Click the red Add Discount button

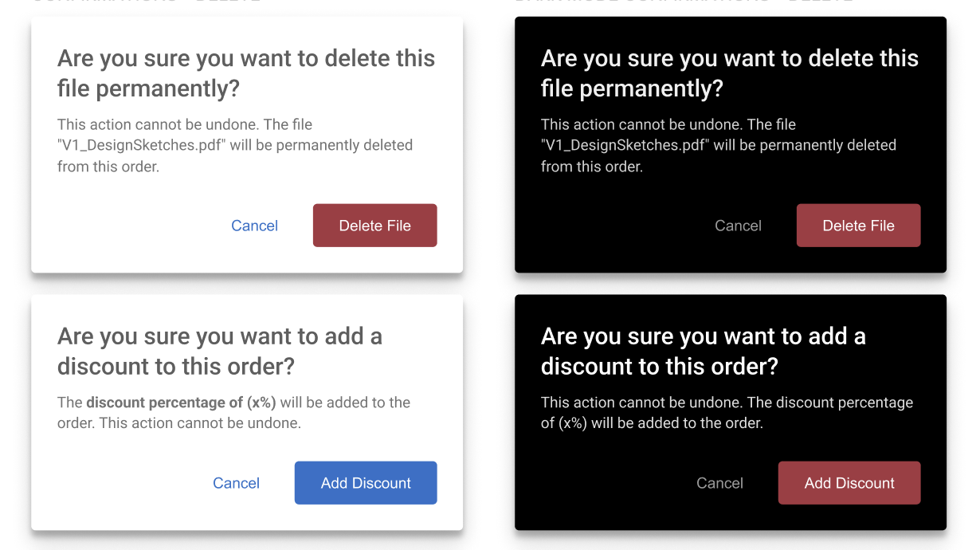pyautogui.click(x=849, y=483)
